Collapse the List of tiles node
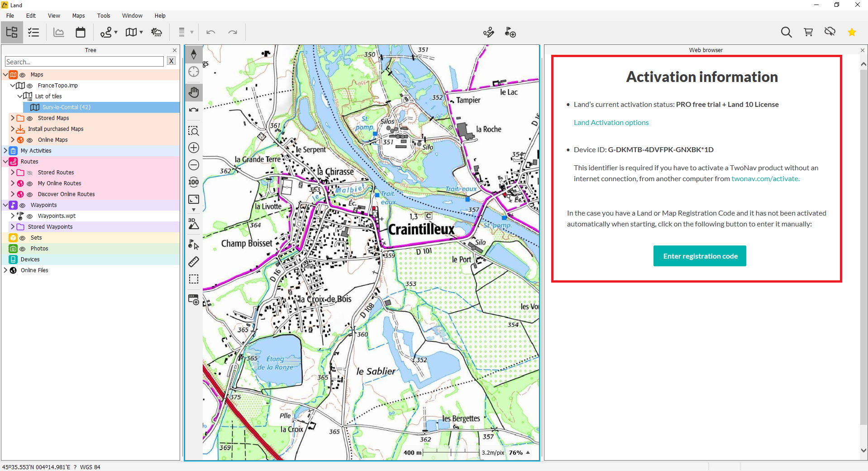Image resolution: width=868 pixels, height=471 pixels. click(x=20, y=96)
